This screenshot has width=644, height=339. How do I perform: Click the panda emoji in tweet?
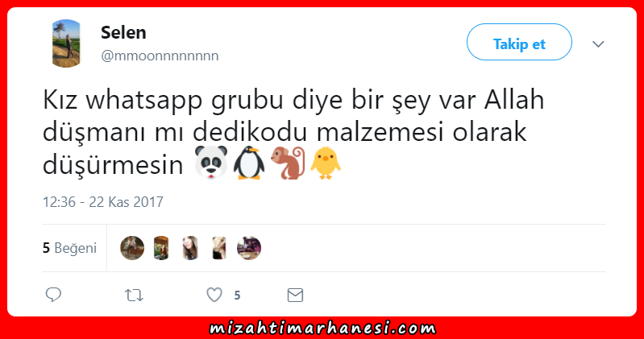tap(211, 163)
